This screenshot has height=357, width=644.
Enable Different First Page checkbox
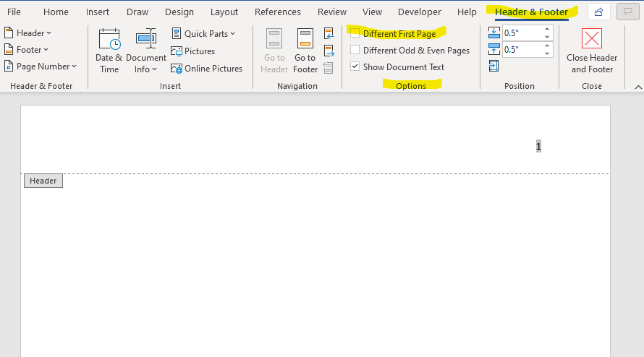tap(355, 33)
